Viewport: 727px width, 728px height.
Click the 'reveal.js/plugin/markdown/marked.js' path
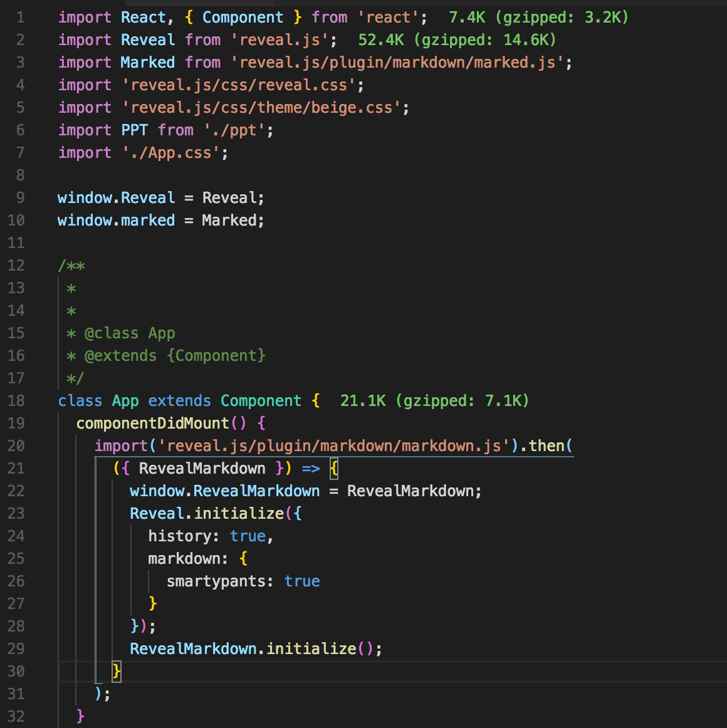[397, 62]
